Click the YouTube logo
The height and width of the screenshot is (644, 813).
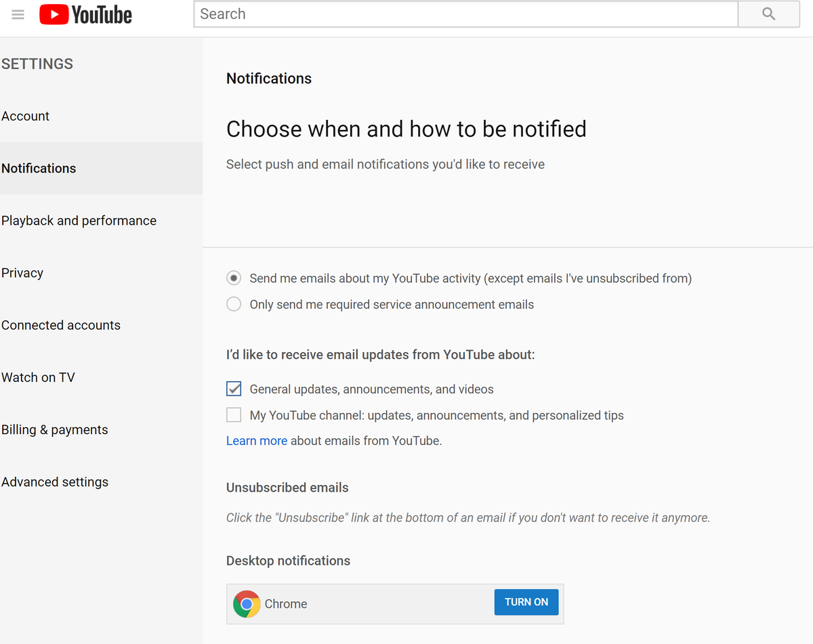pos(86,14)
